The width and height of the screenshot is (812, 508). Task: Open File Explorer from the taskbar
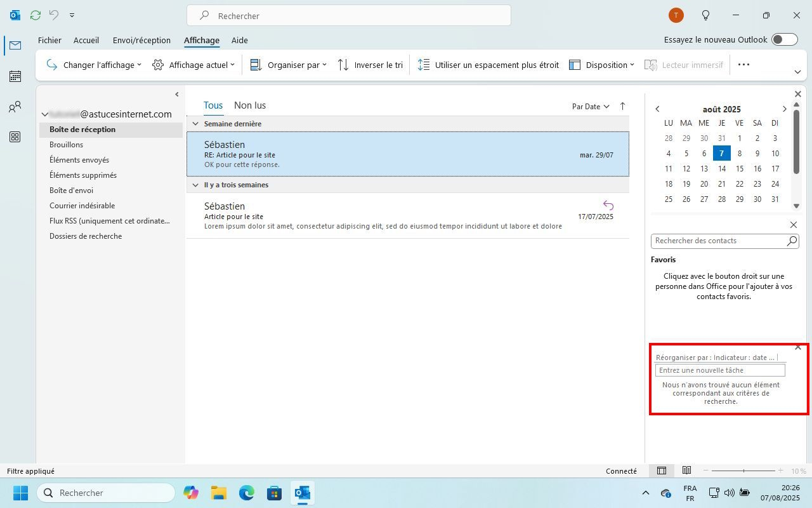tap(219, 493)
